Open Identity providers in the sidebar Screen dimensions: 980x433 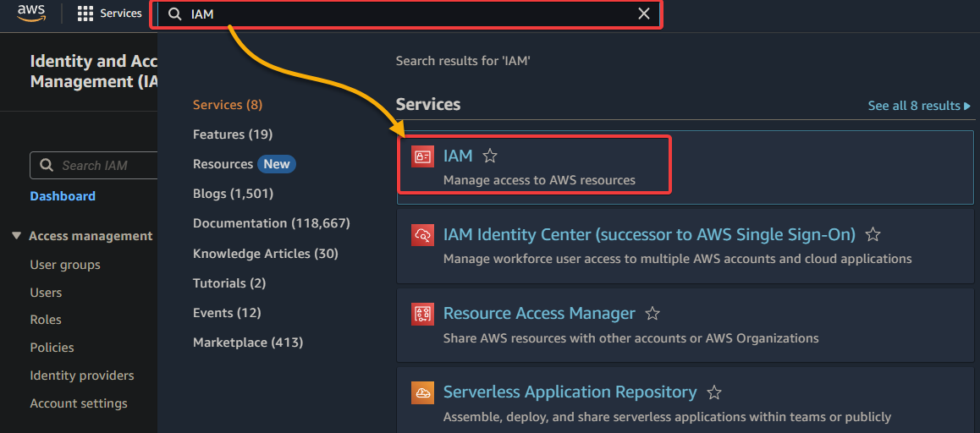82,375
